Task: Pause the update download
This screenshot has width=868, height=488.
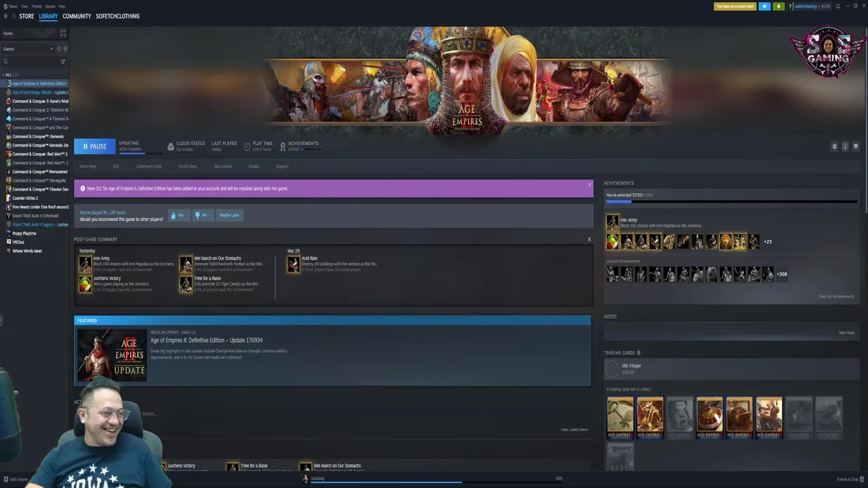Action: (x=94, y=146)
